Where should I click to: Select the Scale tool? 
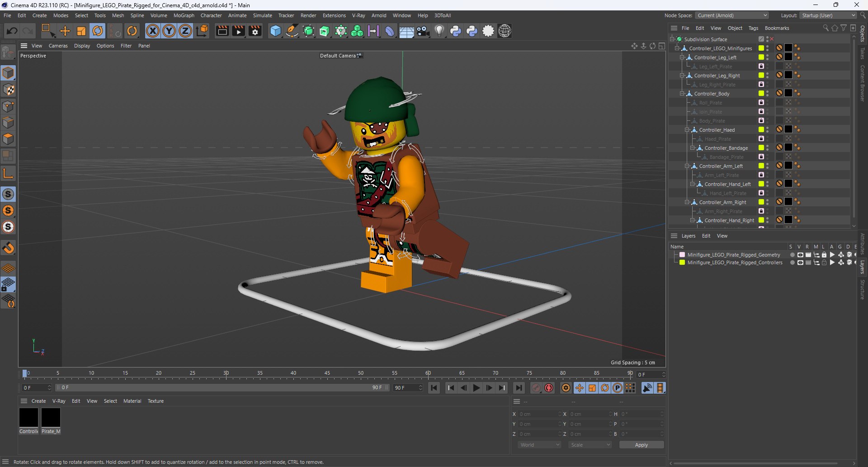coord(81,31)
